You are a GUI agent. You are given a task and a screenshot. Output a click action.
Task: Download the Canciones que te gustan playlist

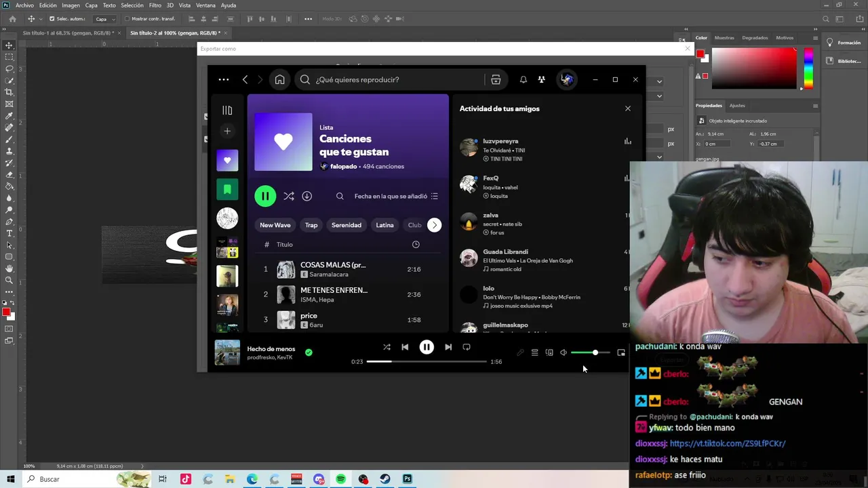click(x=307, y=196)
